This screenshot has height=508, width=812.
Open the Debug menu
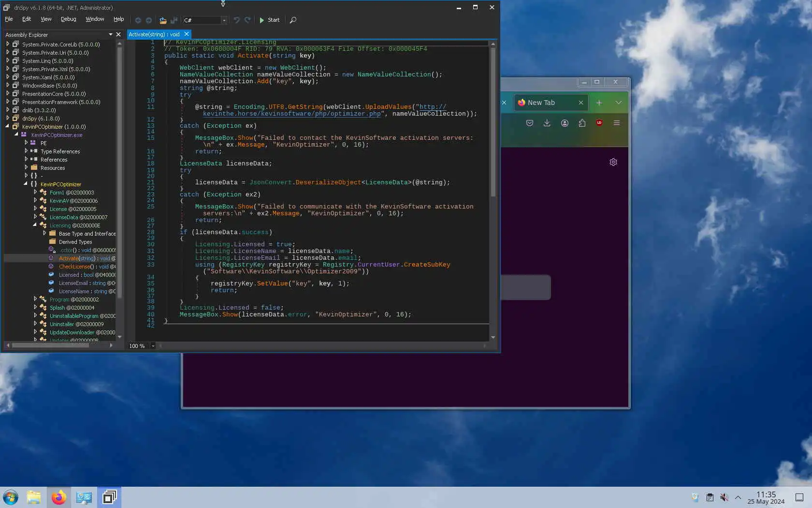pyautogui.click(x=68, y=19)
